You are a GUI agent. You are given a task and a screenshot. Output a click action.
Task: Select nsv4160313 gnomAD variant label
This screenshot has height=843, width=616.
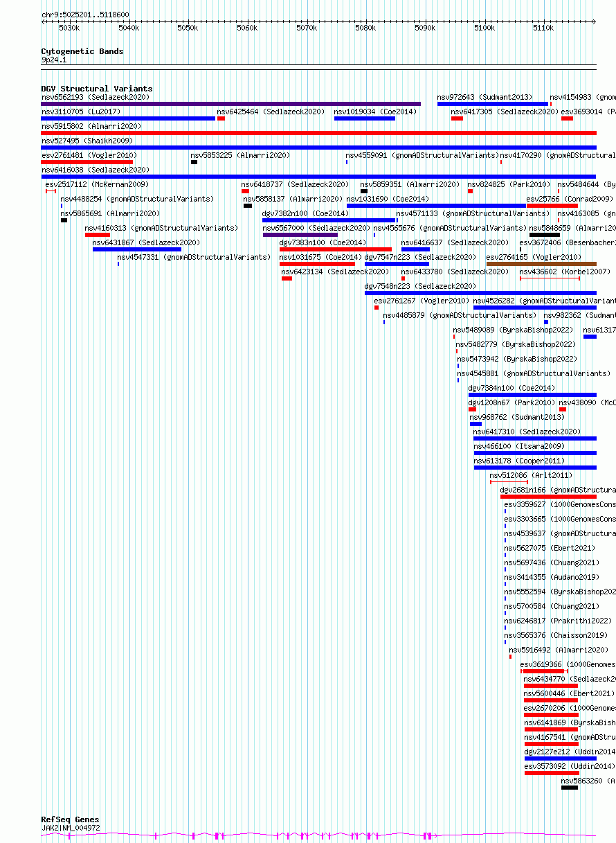[161, 228]
